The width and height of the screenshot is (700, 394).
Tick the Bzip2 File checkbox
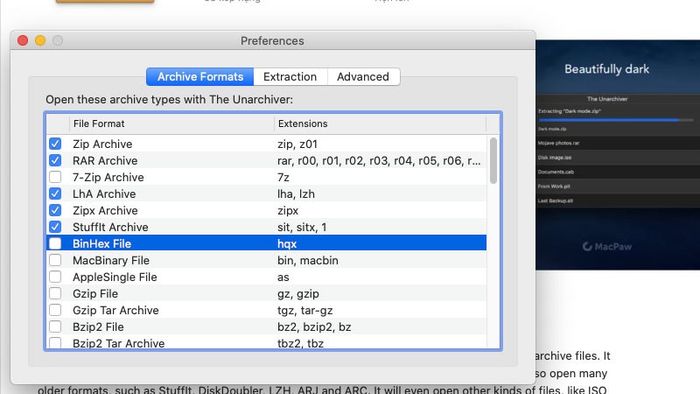55,327
